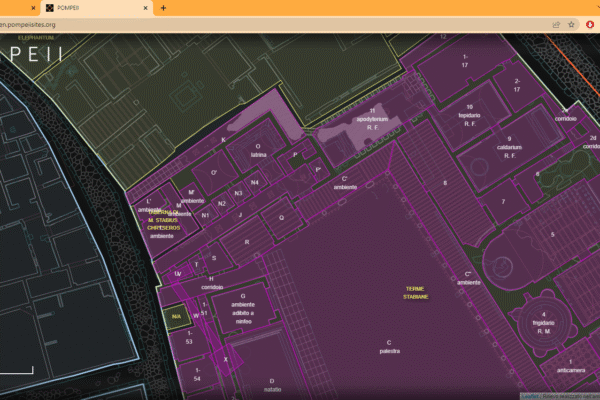Select the Terme Stabiane label on the map
The width and height of the screenshot is (600, 400).
(416, 293)
